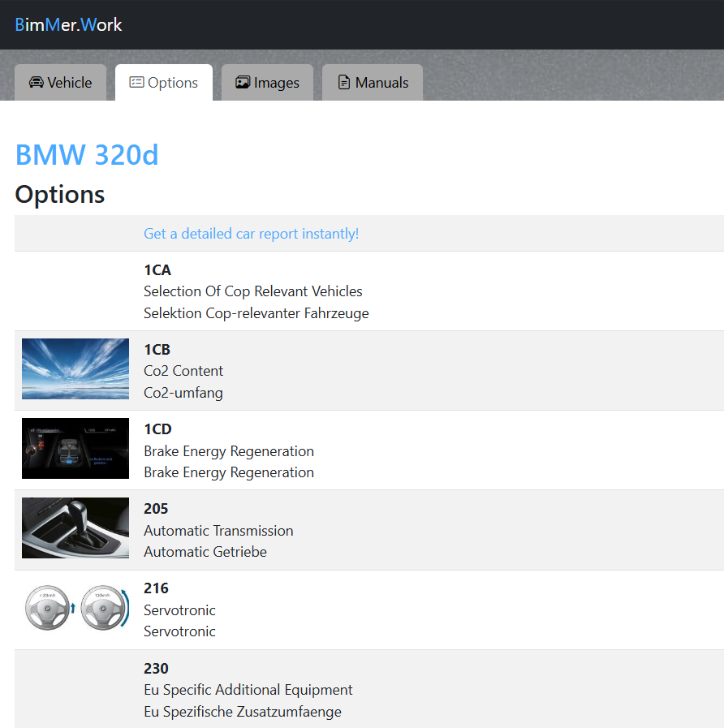Click the option code 216 label
The image size is (724, 728).
pos(156,588)
